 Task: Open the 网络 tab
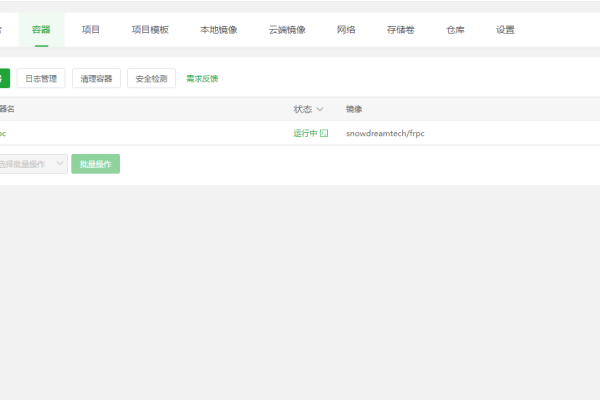(x=346, y=30)
